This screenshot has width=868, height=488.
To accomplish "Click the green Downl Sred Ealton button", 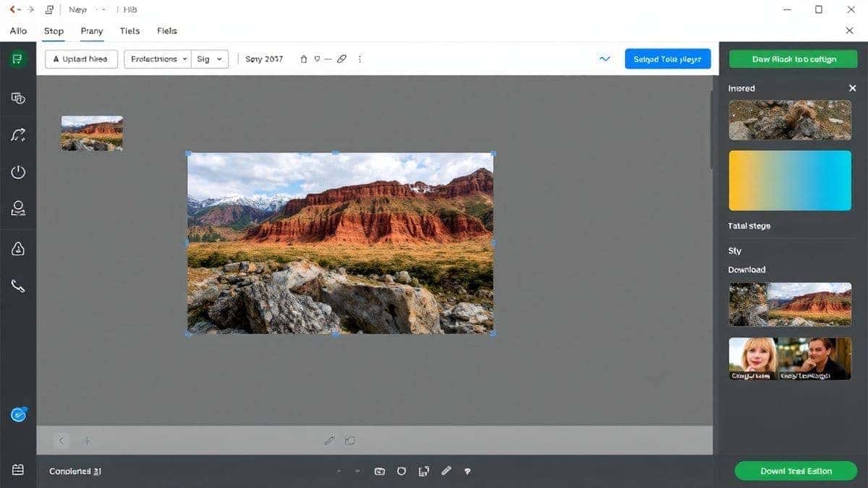I will (796, 471).
